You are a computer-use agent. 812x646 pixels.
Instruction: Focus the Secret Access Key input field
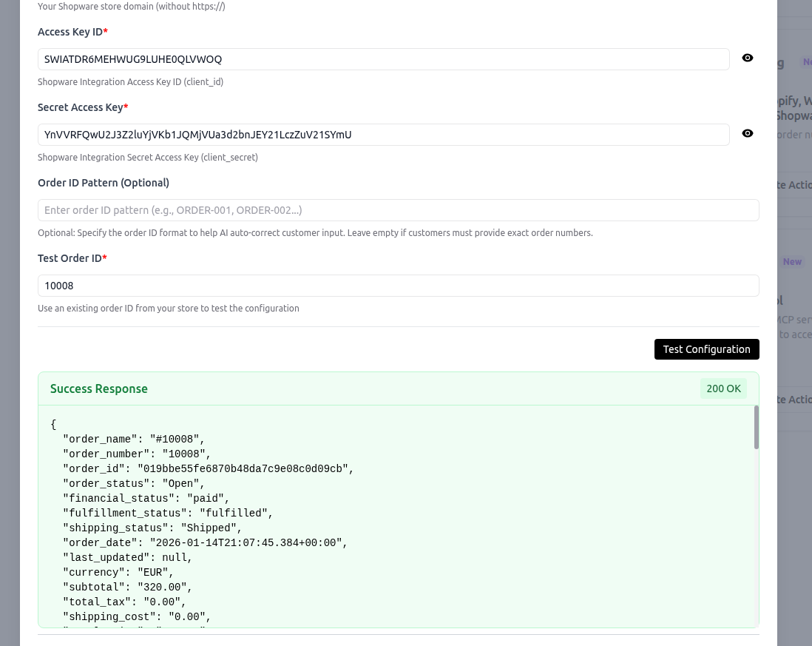(x=383, y=135)
